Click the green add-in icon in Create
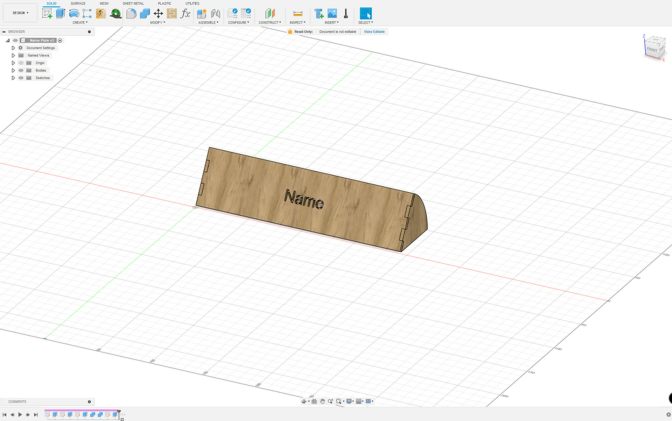Screen dimensions: 672x421 (x=116, y=13)
